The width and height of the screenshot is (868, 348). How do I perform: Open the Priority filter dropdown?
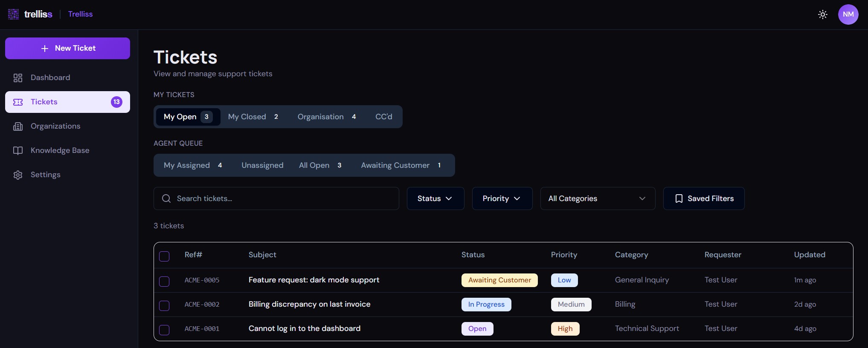(502, 198)
